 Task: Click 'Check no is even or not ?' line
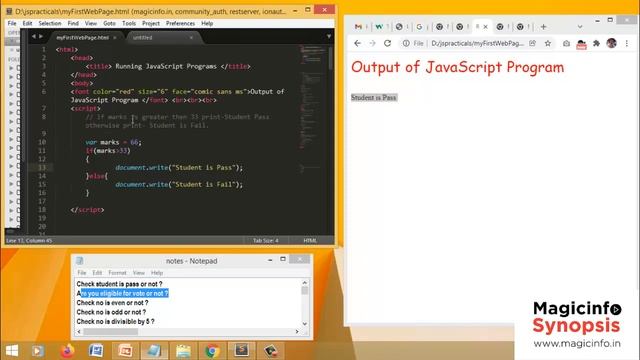pos(112,303)
